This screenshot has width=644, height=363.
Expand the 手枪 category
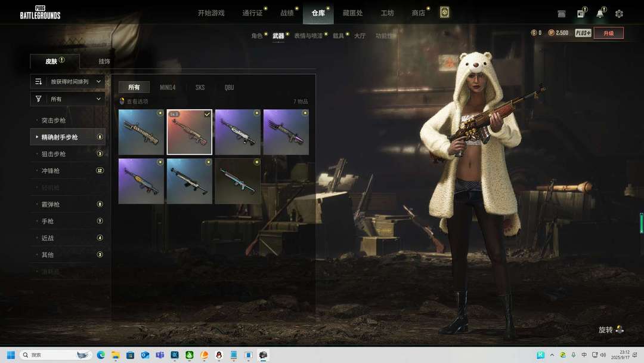68,221
